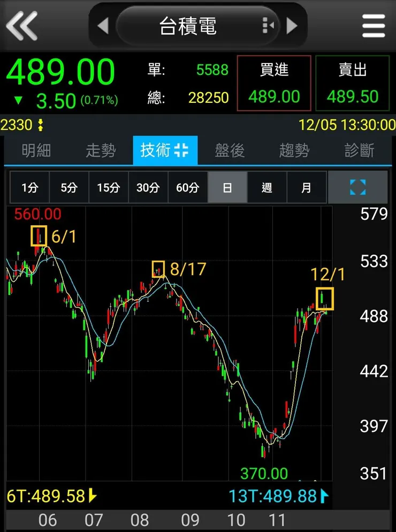
Task: Open stock selector icon beside 台積電
Action: (269, 26)
